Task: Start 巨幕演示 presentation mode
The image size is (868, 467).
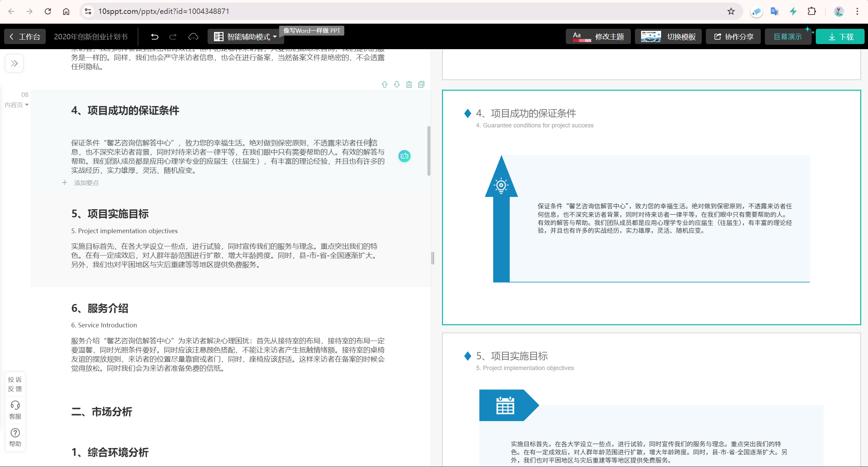Action: (788, 37)
